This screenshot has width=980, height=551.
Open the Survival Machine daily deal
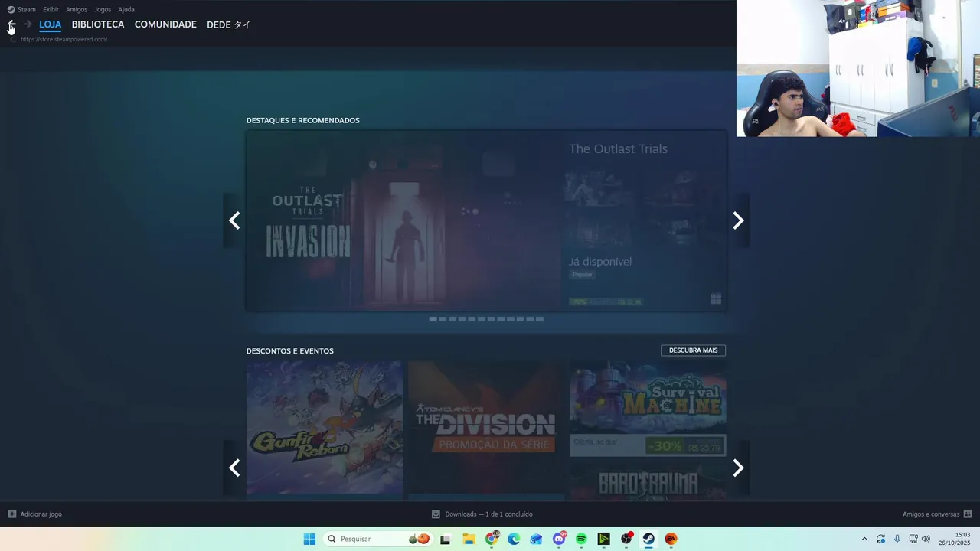coord(648,409)
